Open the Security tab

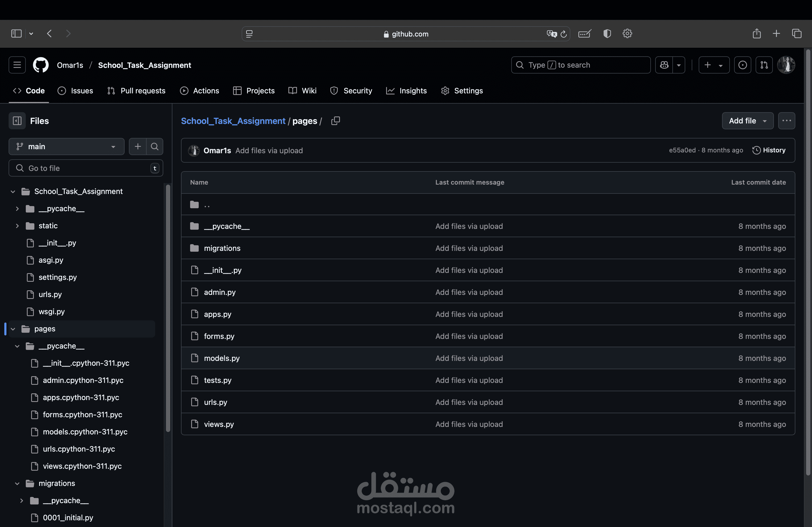click(x=351, y=91)
